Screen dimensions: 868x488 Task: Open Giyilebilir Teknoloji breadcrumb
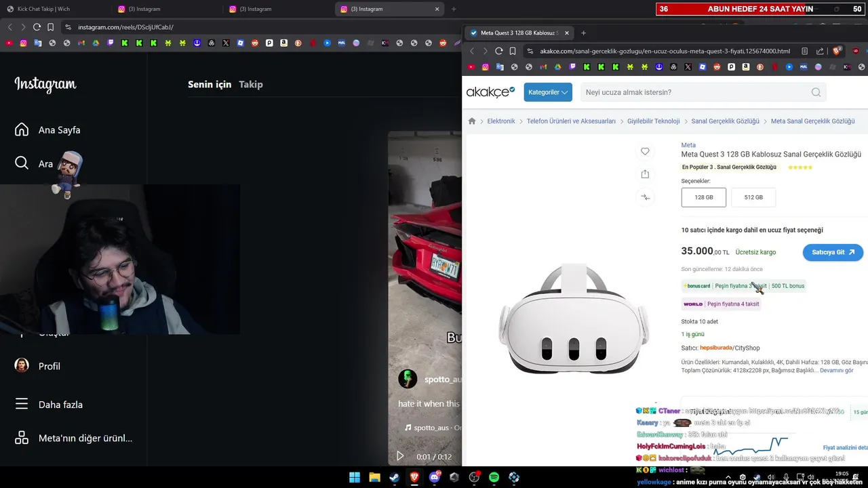tap(653, 121)
